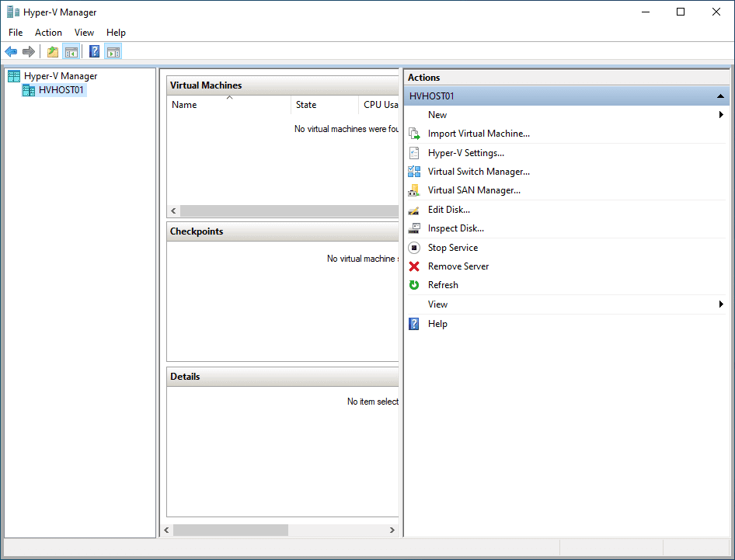Click "No virtual machines were fou" message
This screenshot has width=735, height=560.
click(347, 129)
